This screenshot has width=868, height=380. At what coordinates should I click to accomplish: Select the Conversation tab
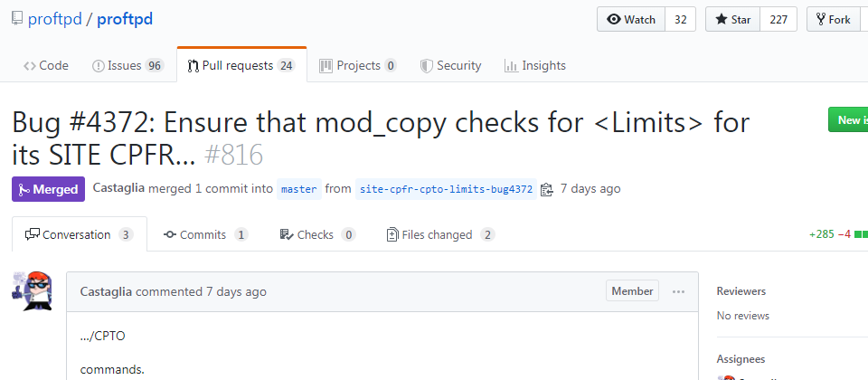click(80, 234)
